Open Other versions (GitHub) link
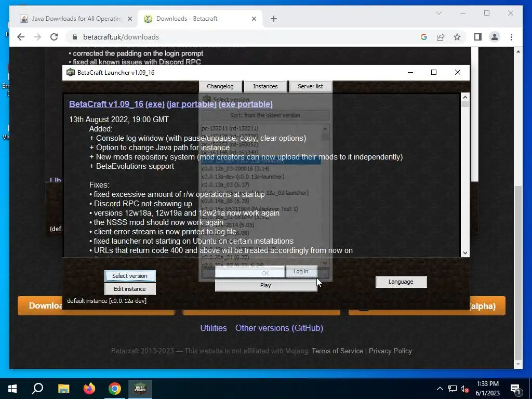This screenshot has height=399, width=532. (279, 328)
